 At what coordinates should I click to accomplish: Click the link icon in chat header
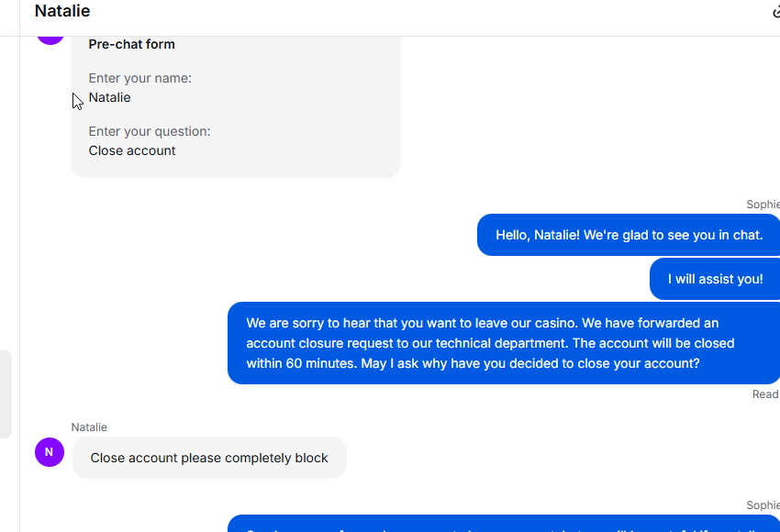[x=775, y=12]
